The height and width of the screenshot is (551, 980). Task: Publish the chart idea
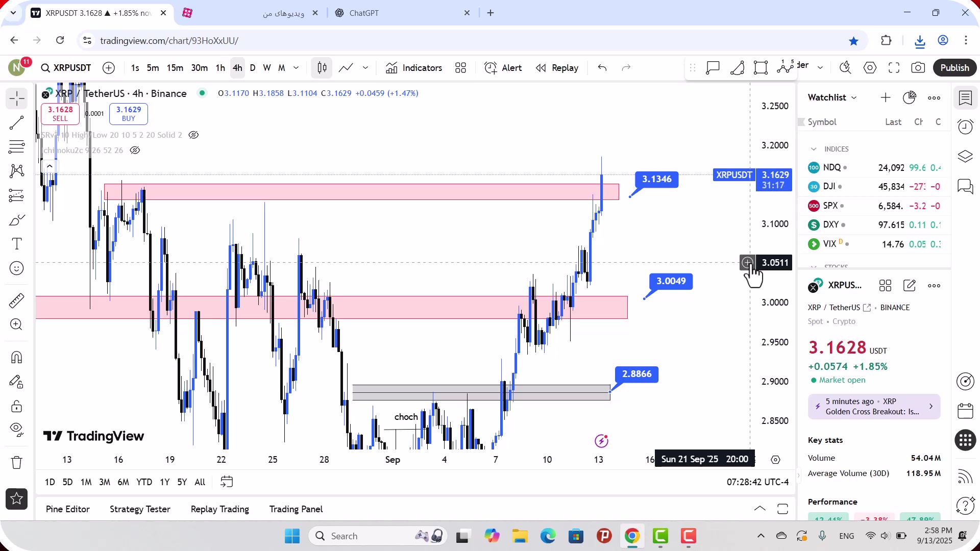[954, 68]
